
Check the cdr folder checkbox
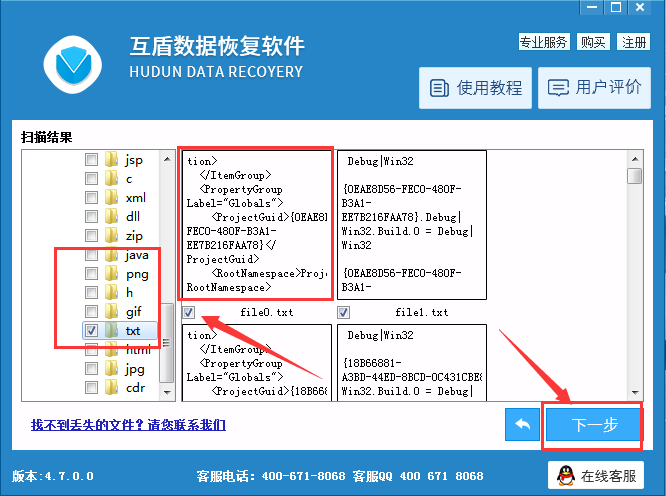tap(91, 387)
